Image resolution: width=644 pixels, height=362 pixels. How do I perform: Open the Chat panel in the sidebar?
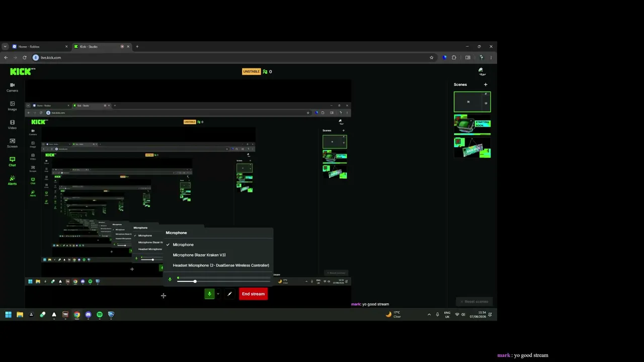(12, 162)
